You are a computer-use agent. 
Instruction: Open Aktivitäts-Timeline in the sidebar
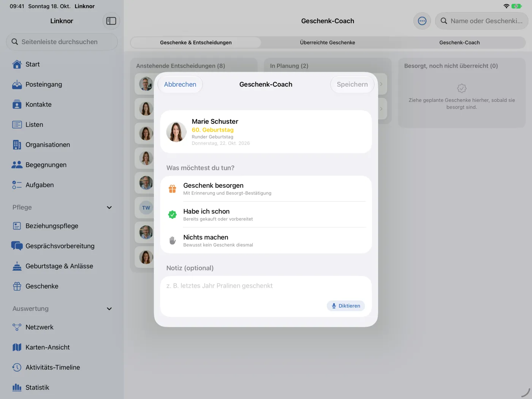coord(62,367)
